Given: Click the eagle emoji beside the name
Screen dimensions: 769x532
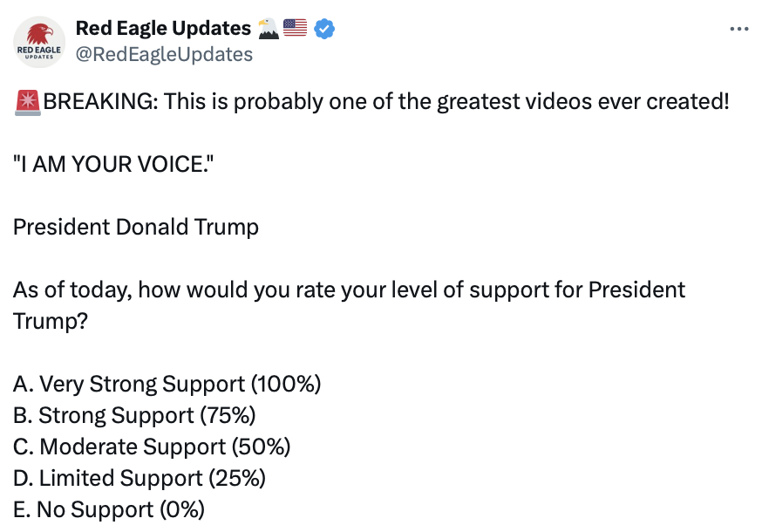Looking at the screenshot, I should point(269,29).
